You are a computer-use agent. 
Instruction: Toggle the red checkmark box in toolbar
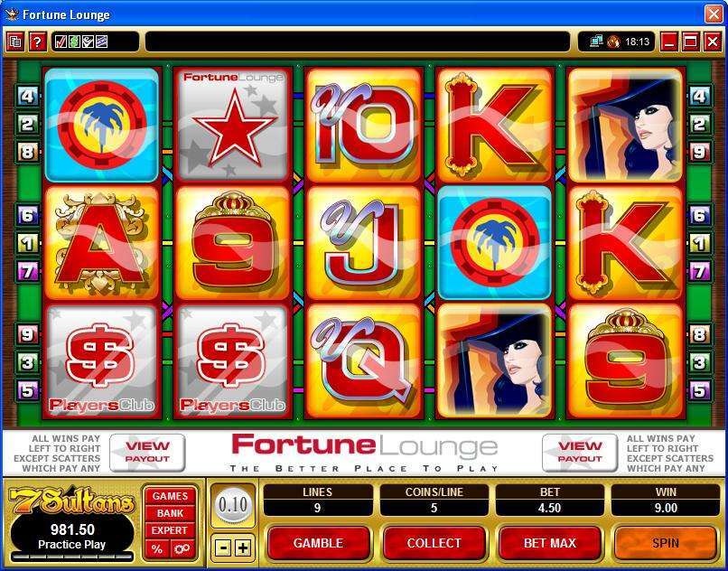coord(61,42)
